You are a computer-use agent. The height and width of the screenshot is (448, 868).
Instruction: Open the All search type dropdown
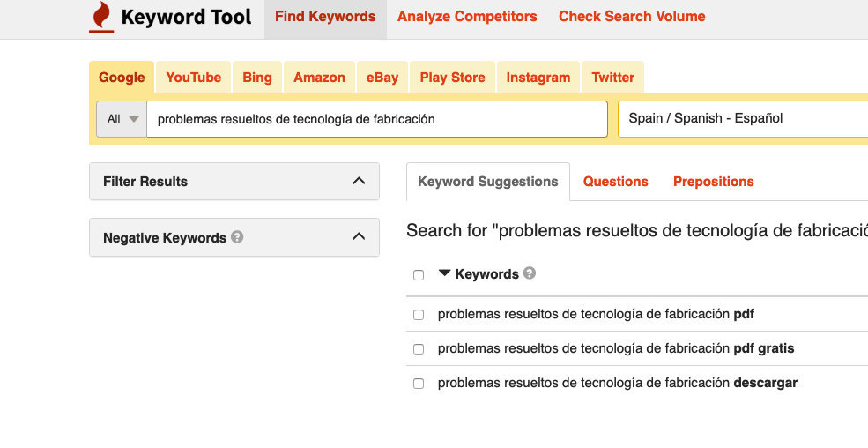pos(122,119)
